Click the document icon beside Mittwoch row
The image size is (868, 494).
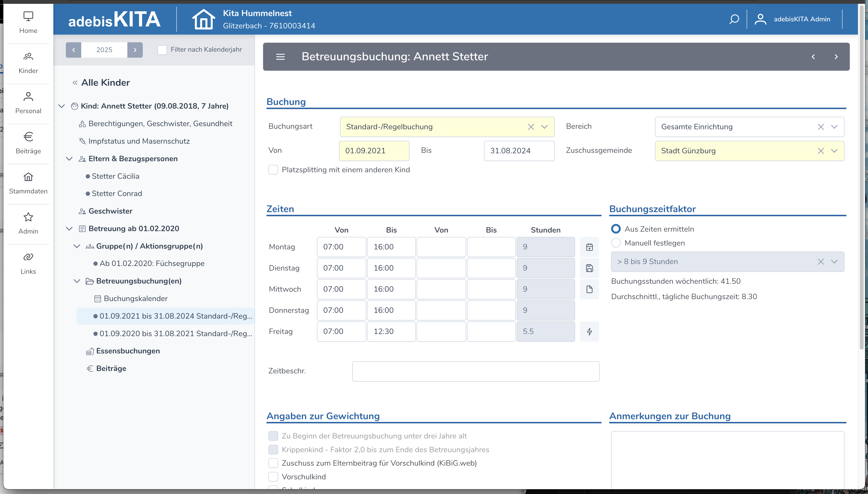pos(589,289)
